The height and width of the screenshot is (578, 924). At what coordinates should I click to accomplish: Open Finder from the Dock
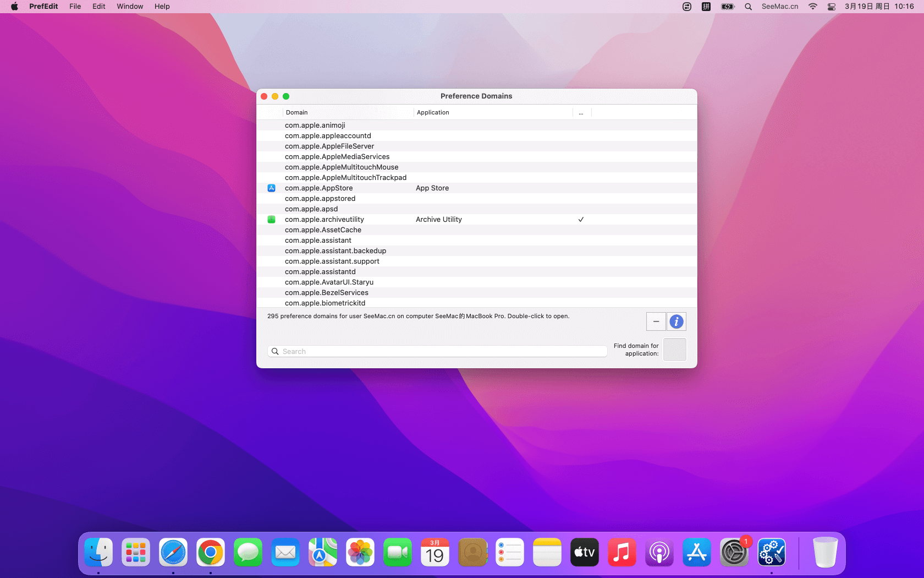tap(98, 552)
